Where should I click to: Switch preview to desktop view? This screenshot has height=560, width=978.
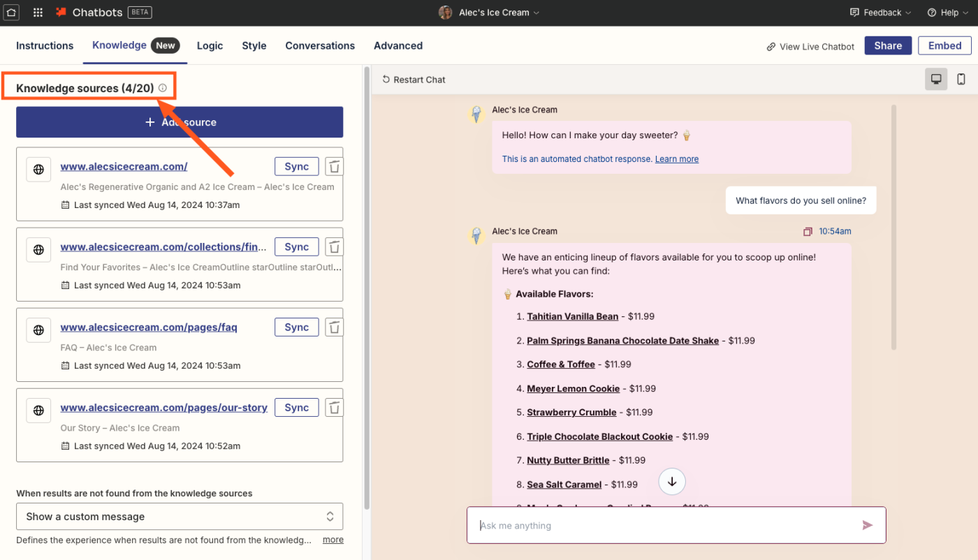coord(936,80)
